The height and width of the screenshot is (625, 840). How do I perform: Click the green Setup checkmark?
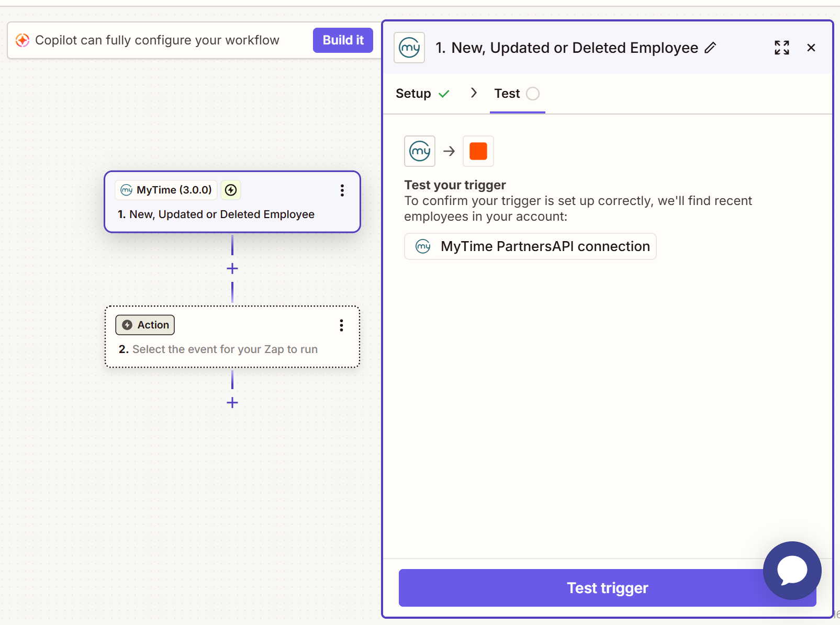pos(444,94)
